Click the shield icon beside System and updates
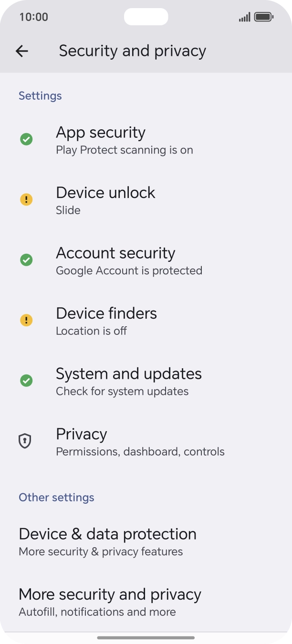 point(26,380)
